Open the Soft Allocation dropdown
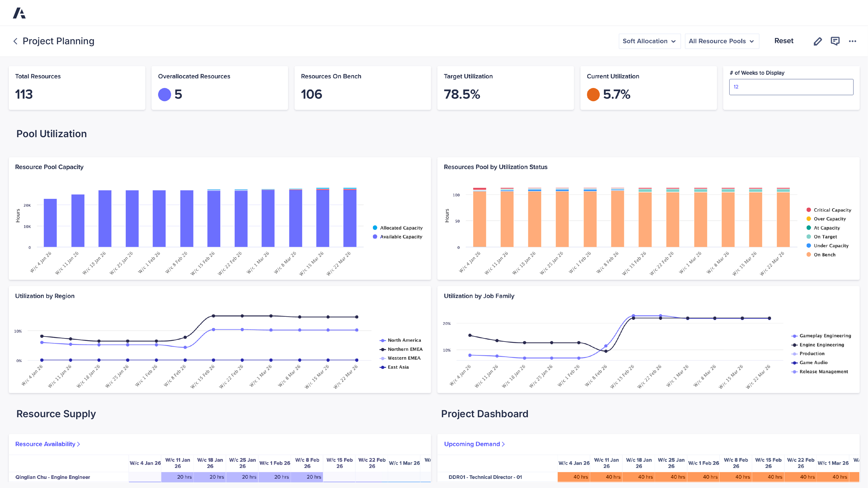This screenshot has height=488, width=868. [650, 41]
